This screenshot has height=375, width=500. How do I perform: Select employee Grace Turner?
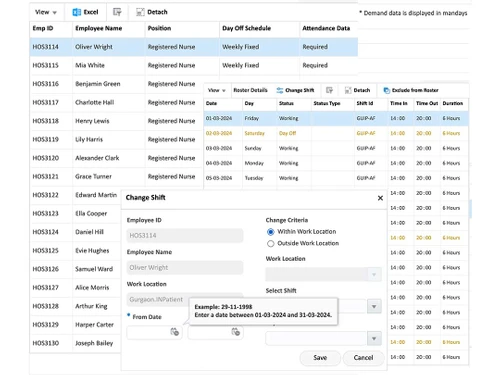point(93,177)
